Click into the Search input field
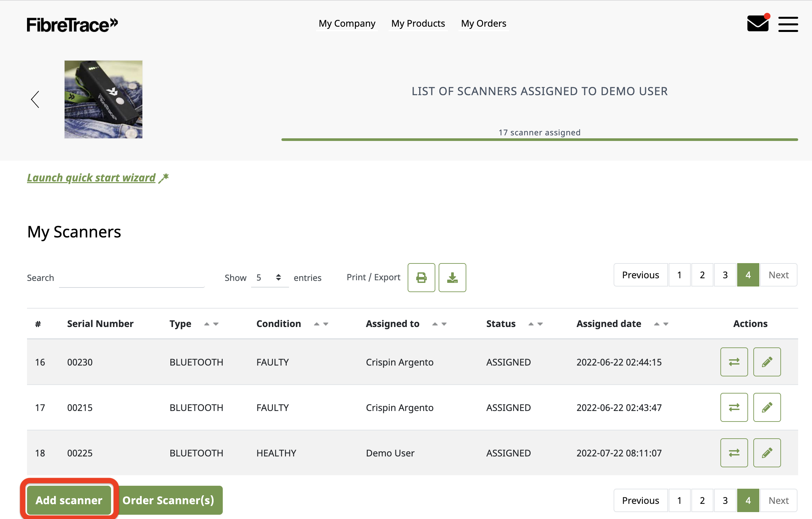This screenshot has height=519, width=812. tap(131, 278)
